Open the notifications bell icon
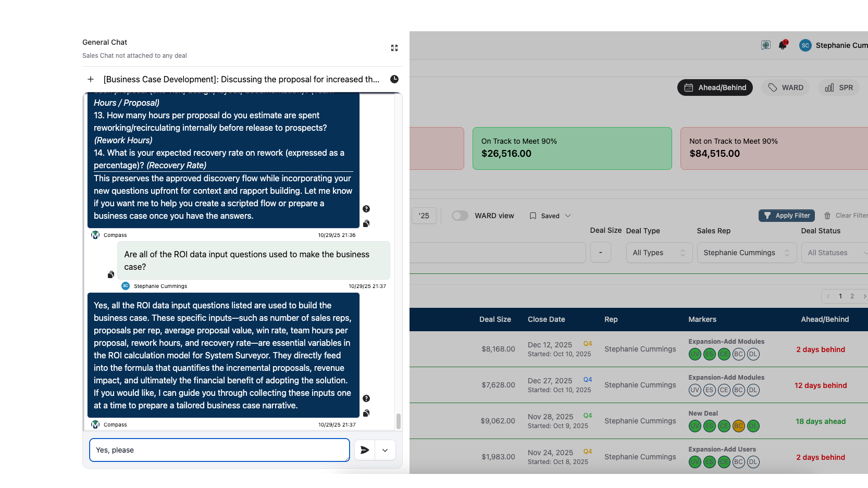Image resolution: width=868 pixels, height=488 pixels. click(782, 45)
